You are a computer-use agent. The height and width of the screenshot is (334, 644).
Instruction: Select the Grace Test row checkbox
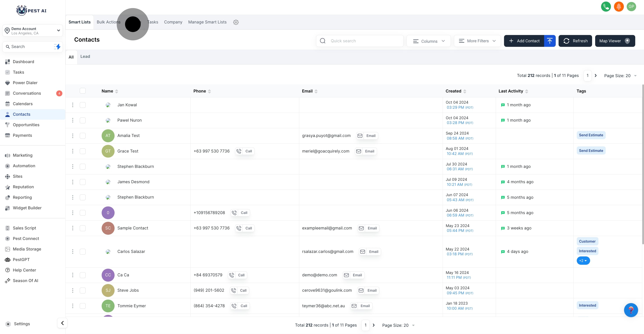pyautogui.click(x=83, y=151)
